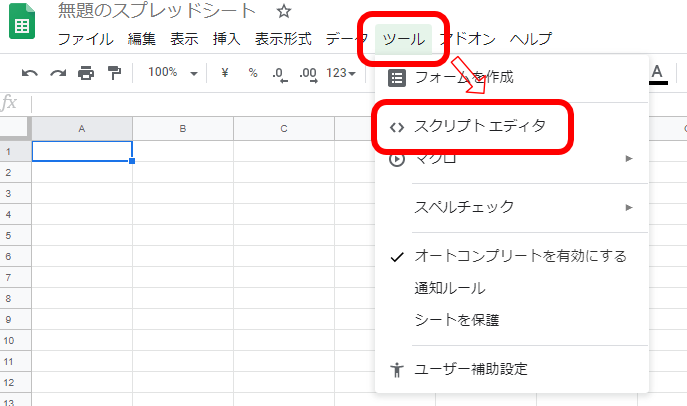The height and width of the screenshot is (406, 687).
Task: Open the データ menu
Action: click(x=346, y=39)
